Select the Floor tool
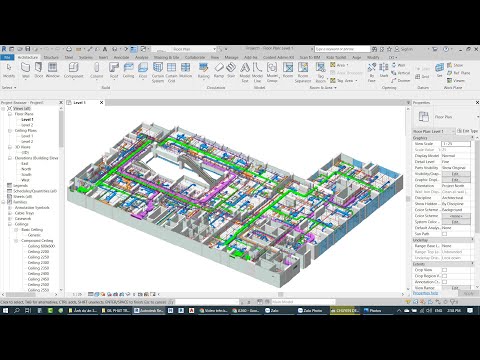Screen dimensions: 480x360 tap(143, 71)
